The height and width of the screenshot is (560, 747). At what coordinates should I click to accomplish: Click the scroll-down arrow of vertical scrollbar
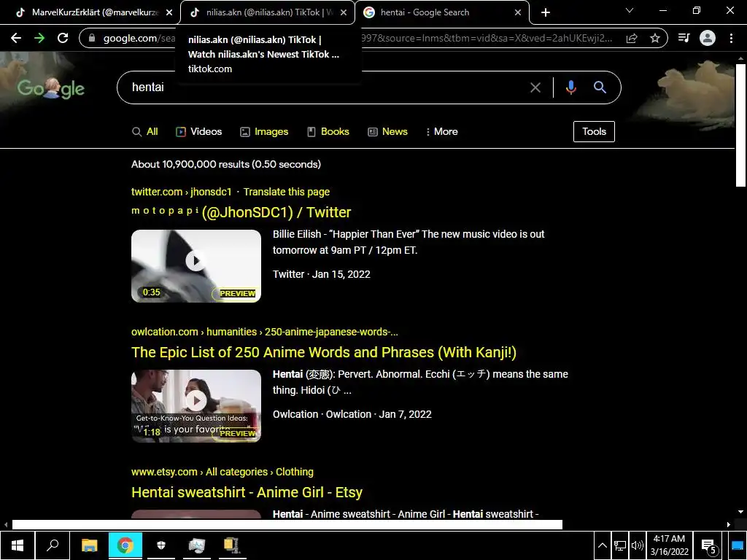click(740, 512)
